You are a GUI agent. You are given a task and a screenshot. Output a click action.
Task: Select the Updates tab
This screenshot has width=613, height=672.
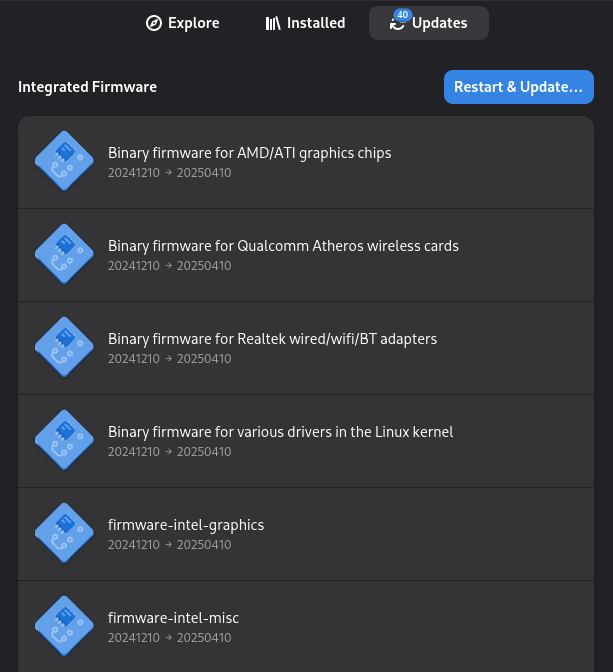pos(429,23)
